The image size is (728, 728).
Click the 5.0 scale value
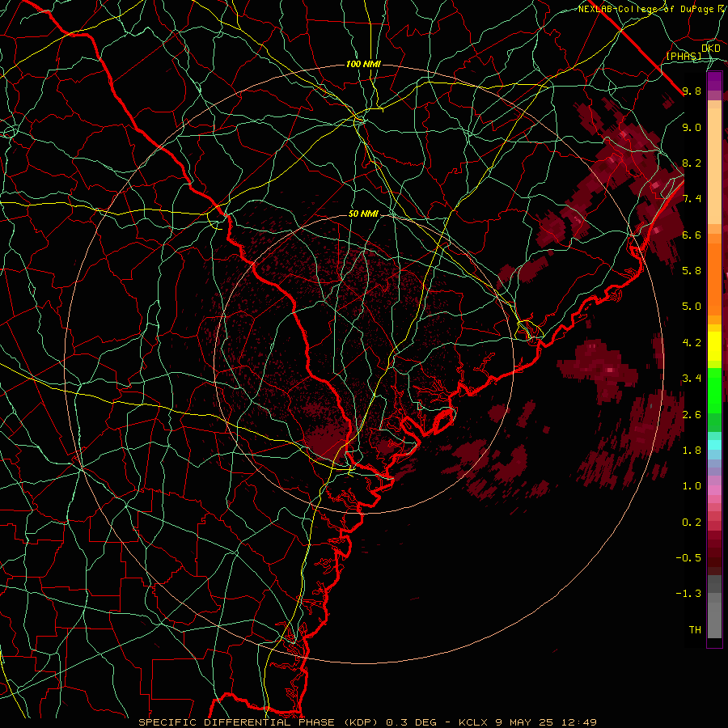tap(692, 307)
